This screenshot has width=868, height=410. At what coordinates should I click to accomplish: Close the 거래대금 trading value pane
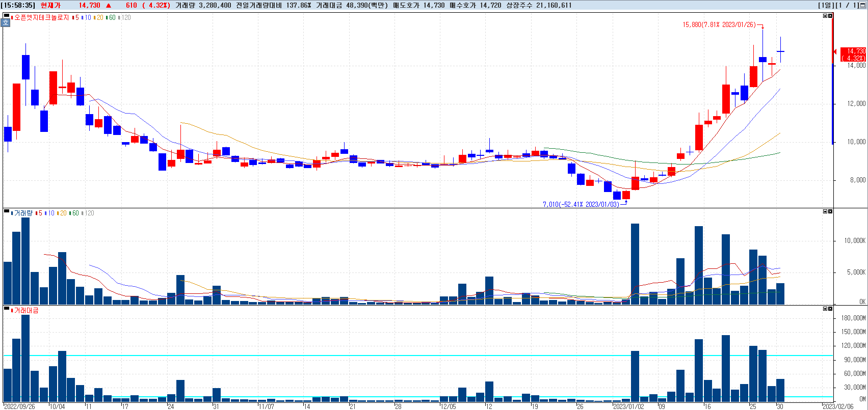pyautogui.click(x=830, y=309)
